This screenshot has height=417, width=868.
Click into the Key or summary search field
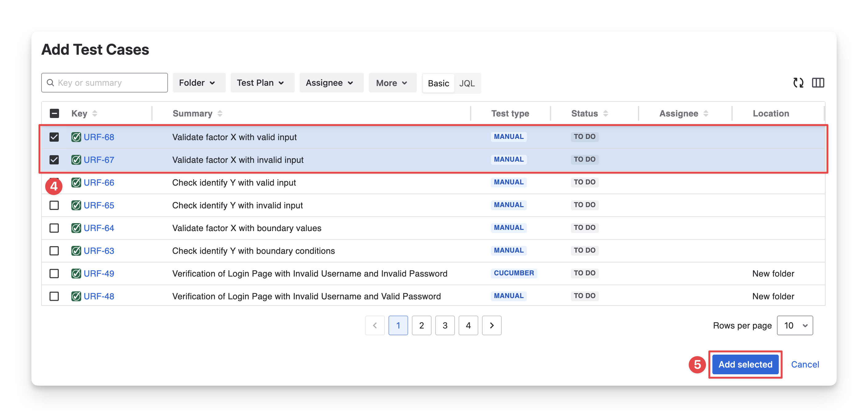(x=105, y=83)
